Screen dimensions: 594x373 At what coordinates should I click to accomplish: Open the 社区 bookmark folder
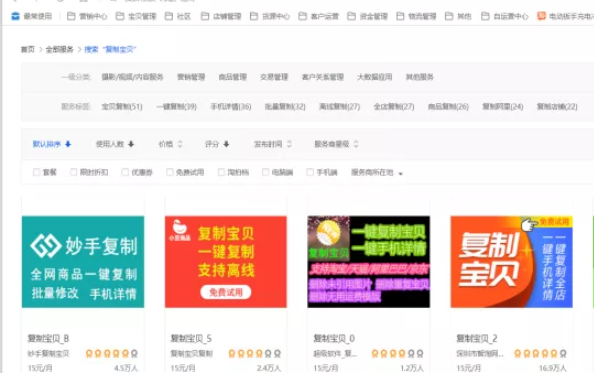click(x=178, y=16)
